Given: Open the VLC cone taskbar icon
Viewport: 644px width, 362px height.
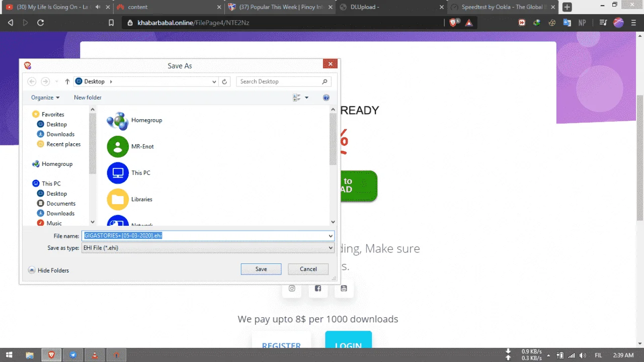Looking at the screenshot, I should tap(95, 355).
